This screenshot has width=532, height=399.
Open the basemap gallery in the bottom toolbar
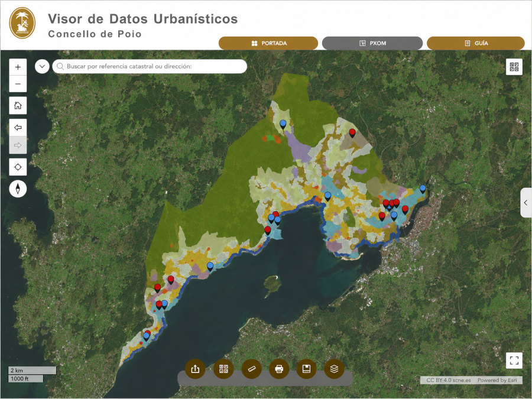223,368
